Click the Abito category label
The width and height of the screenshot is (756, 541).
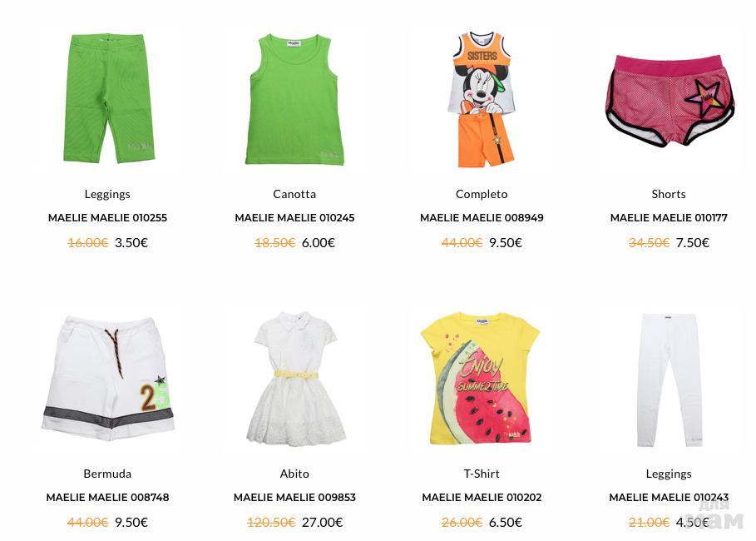coord(294,474)
